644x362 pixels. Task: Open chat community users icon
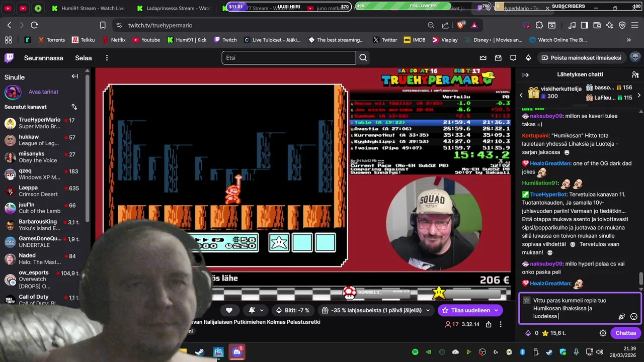click(x=635, y=74)
